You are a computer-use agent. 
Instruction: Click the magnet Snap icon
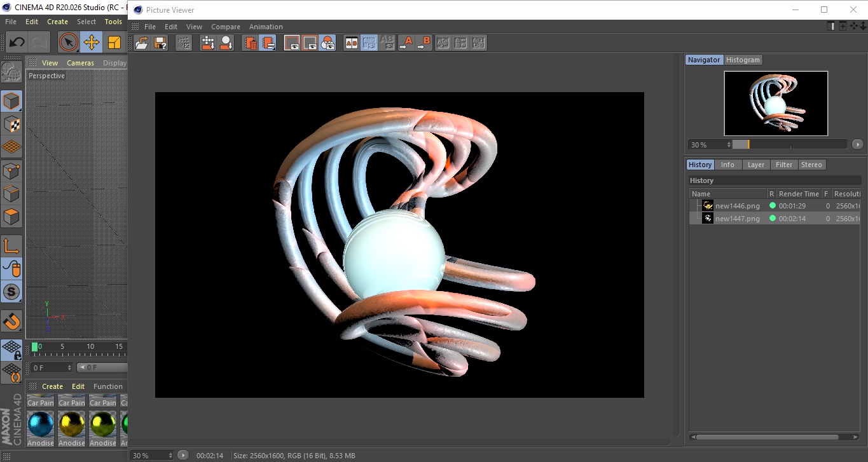(11, 321)
